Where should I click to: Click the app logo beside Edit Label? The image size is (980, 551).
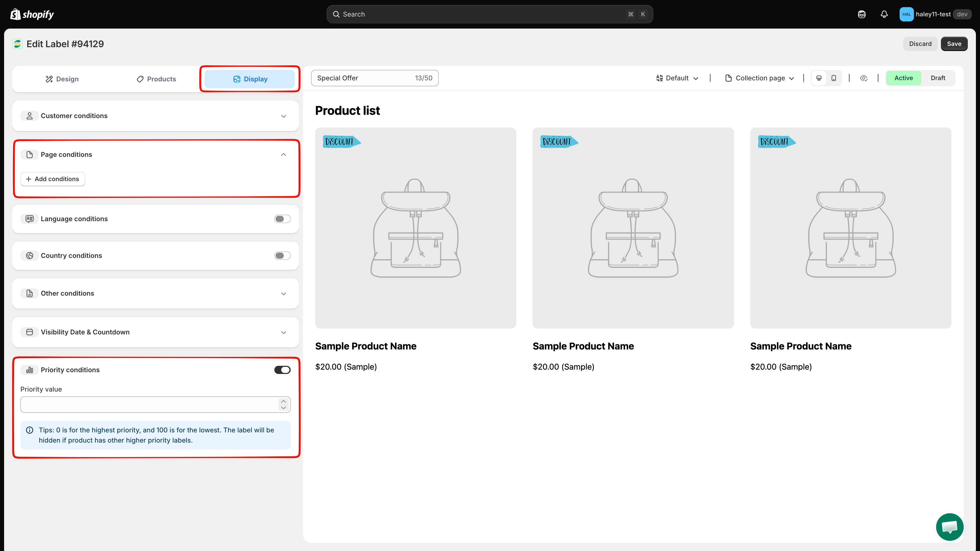17,44
